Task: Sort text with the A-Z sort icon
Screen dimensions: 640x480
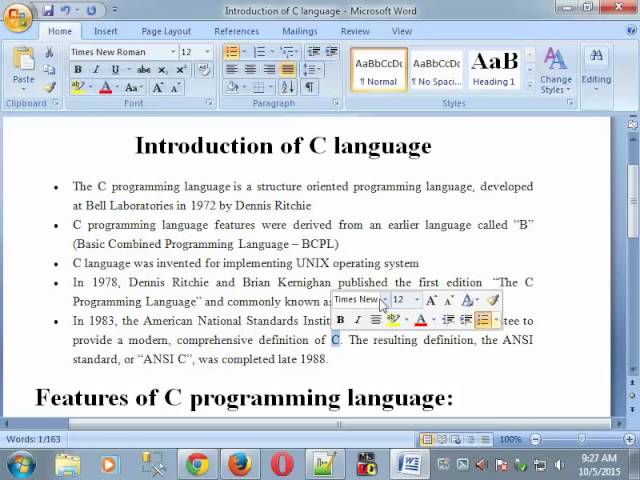Action: click(x=288, y=87)
